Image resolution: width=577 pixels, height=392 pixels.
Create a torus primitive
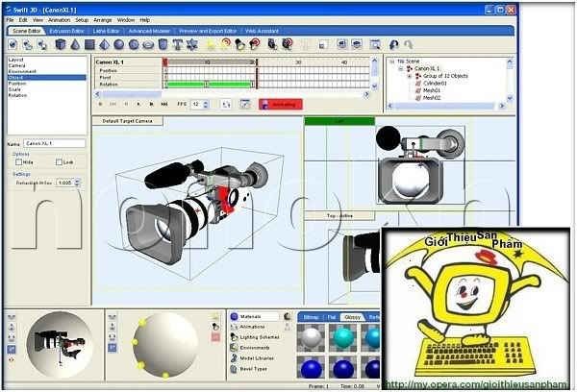[148, 45]
